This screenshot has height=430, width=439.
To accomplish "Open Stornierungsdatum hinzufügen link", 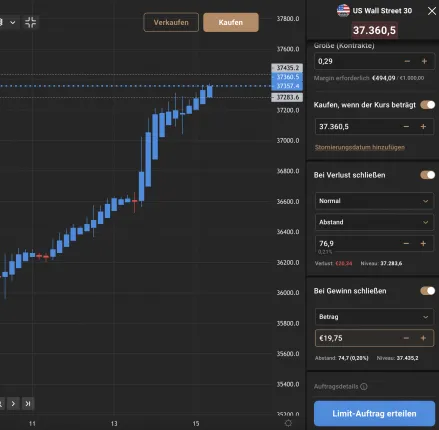I will (x=360, y=147).
